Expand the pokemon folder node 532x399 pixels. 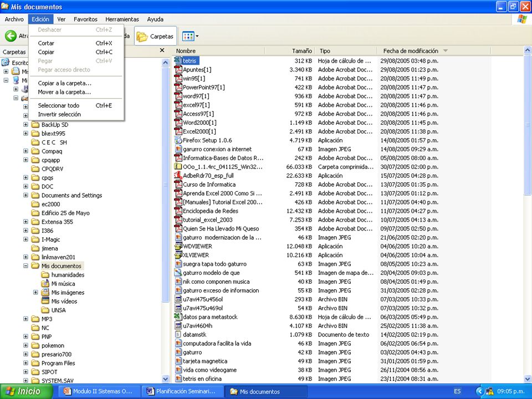tap(25, 345)
